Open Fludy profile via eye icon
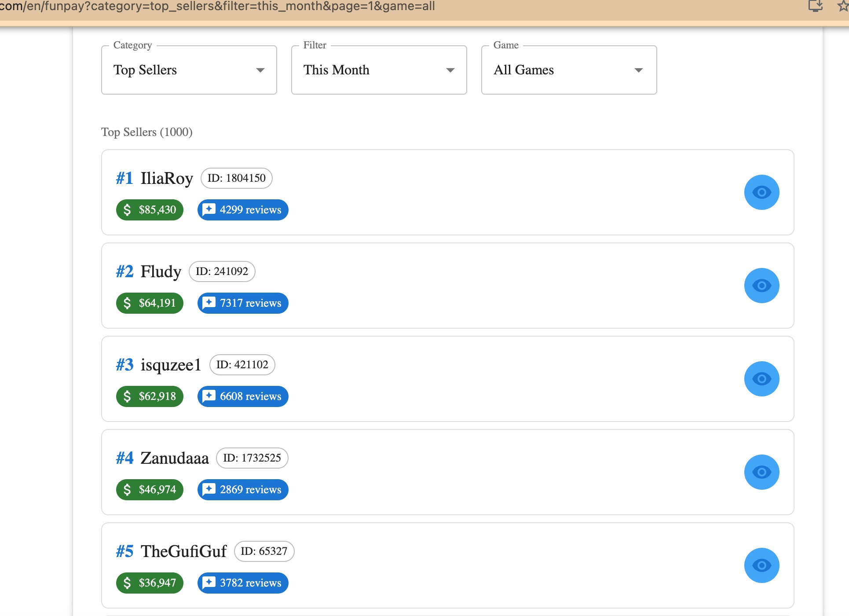This screenshot has height=616, width=849. [761, 286]
